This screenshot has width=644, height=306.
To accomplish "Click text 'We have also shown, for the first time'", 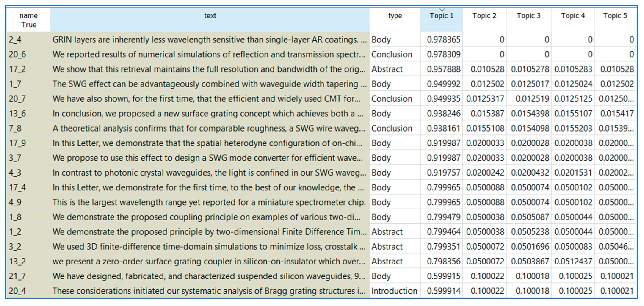I will click(x=206, y=99).
